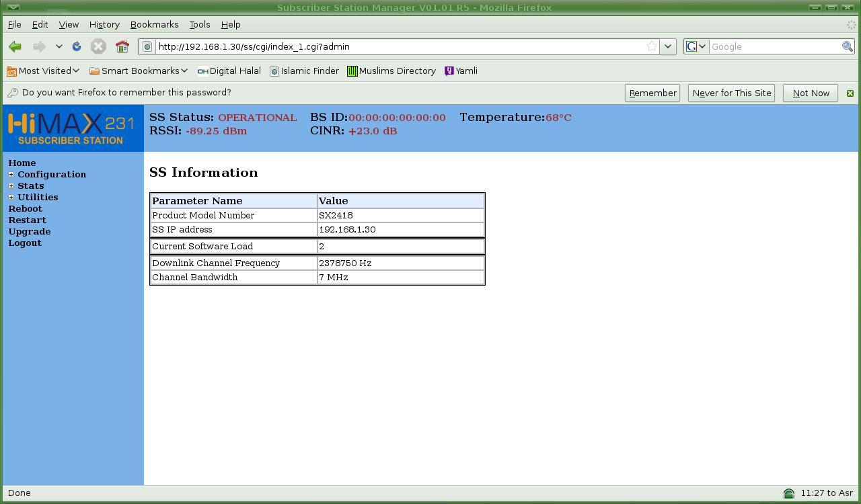
Task: Expand the Configuration tree node
Action: pos(11,175)
